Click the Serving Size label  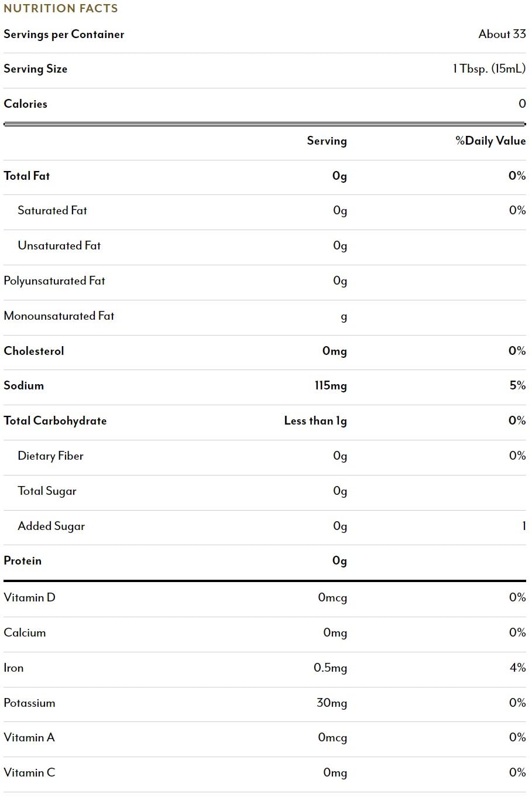(x=36, y=69)
